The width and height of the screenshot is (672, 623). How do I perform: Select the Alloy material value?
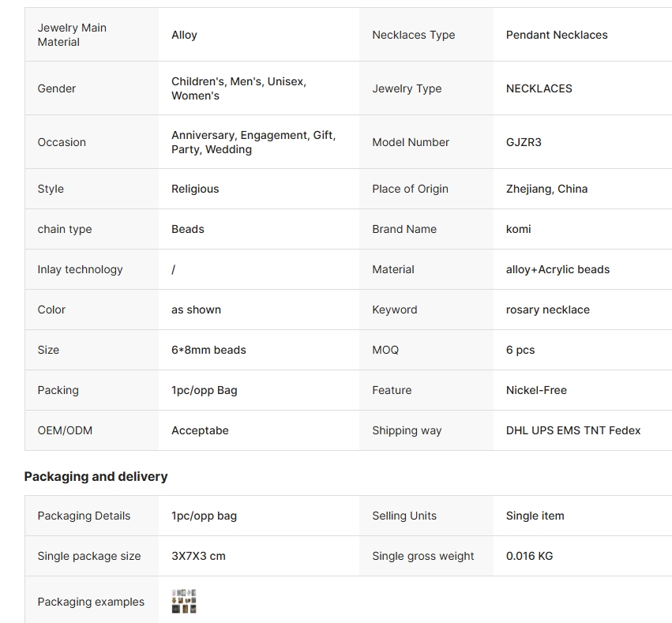point(184,35)
